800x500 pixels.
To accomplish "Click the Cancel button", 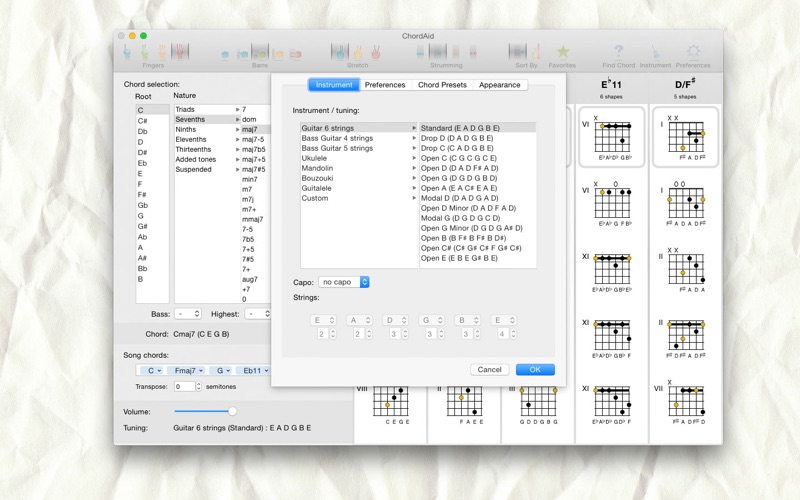I will coord(489,369).
